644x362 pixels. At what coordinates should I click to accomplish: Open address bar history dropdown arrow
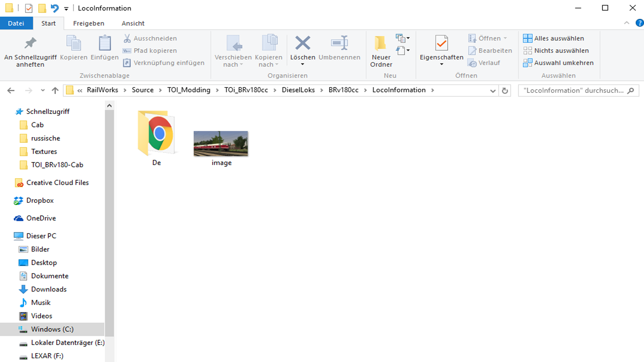[x=493, y=91]
